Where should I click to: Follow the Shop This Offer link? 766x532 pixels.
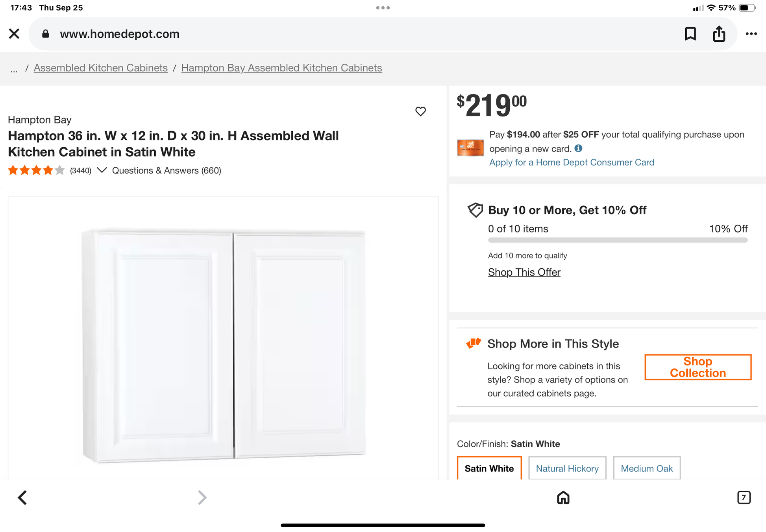(x=524, y=272)
